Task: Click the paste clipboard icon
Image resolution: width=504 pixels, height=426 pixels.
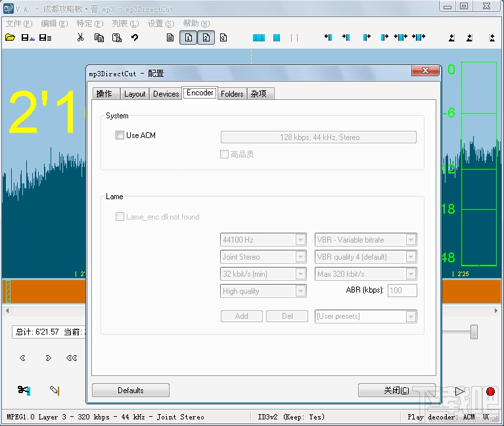Action: click(117, 37)
